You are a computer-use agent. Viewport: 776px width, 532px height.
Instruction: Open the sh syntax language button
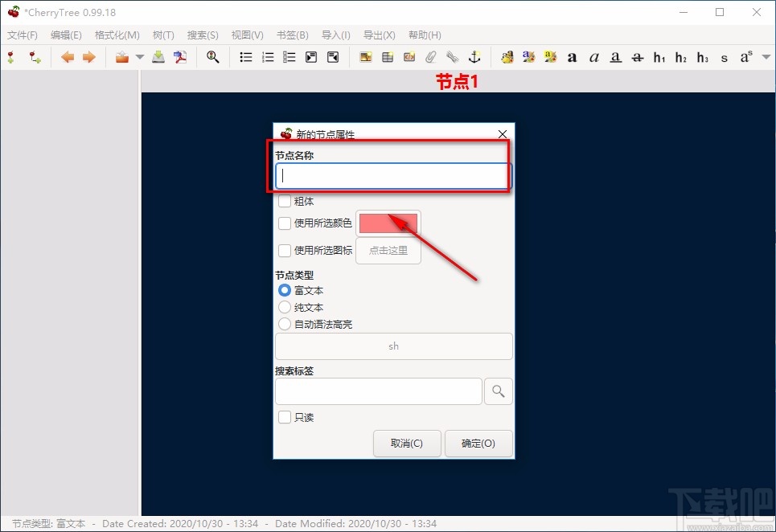[394, 346]
